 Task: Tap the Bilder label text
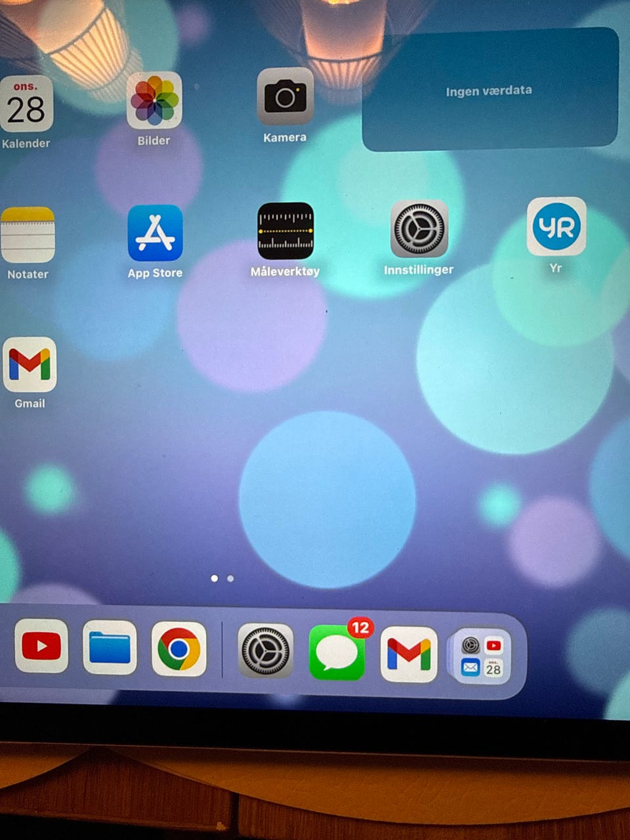point(154,140)
